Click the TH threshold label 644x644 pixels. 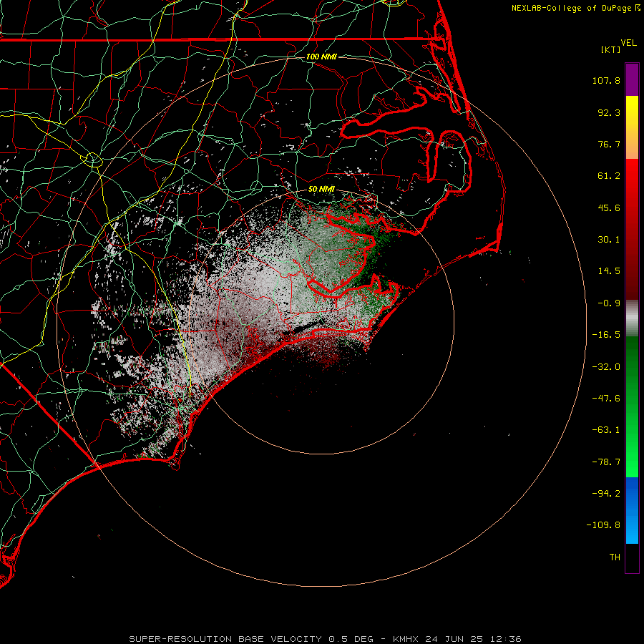pos(615,557)
